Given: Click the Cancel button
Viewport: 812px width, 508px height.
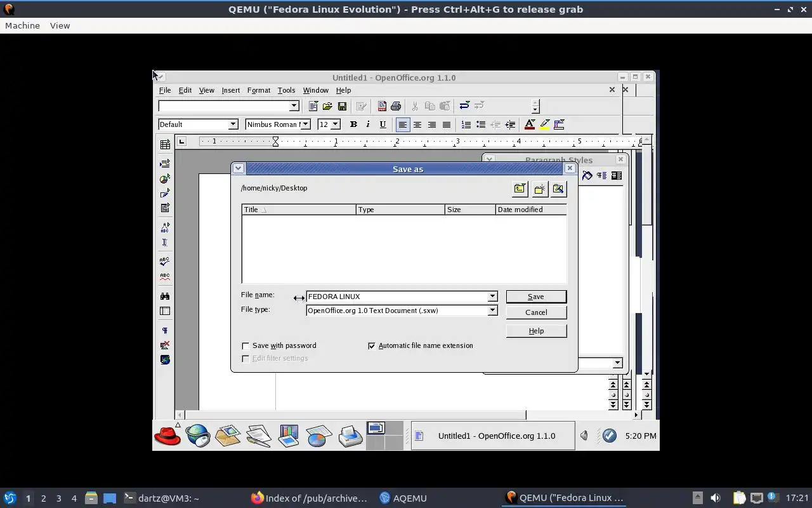Looking at the screenshot, I should 536,312.
